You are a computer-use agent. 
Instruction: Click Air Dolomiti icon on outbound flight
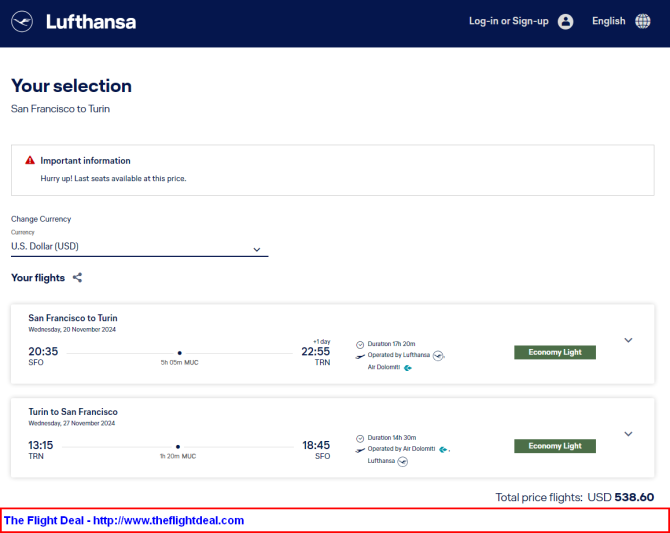pyautogui.click(x=408, y=368)
